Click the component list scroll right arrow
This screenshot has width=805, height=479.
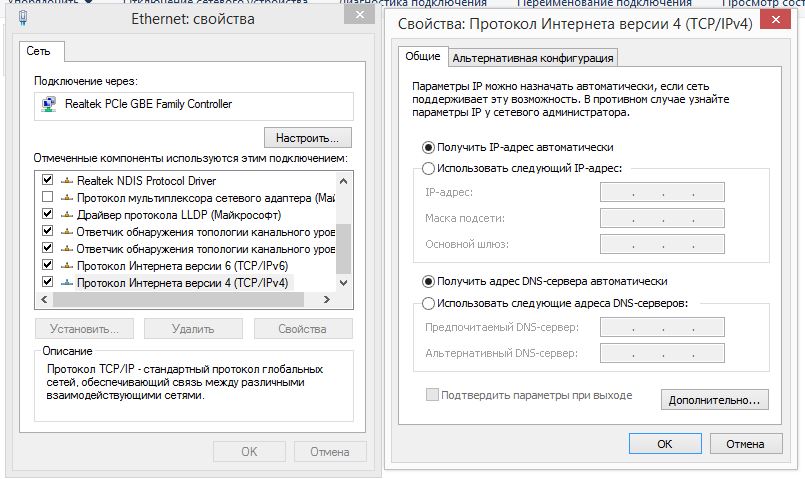point(327,299)
